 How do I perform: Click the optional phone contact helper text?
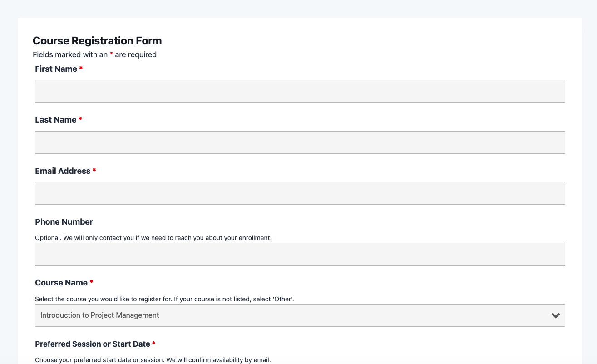pos(153,238)
